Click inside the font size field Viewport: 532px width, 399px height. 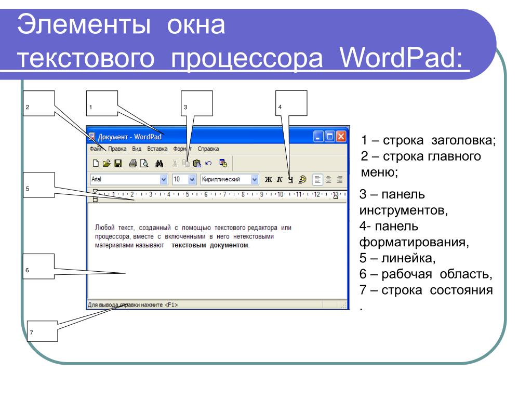(180, 179)
